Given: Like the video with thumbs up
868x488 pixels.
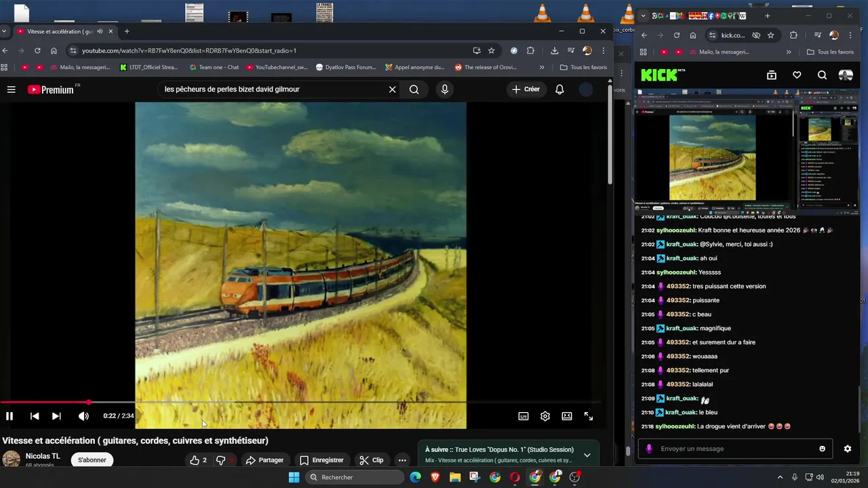Looking at the screenshot, I should tap(198, 460).
